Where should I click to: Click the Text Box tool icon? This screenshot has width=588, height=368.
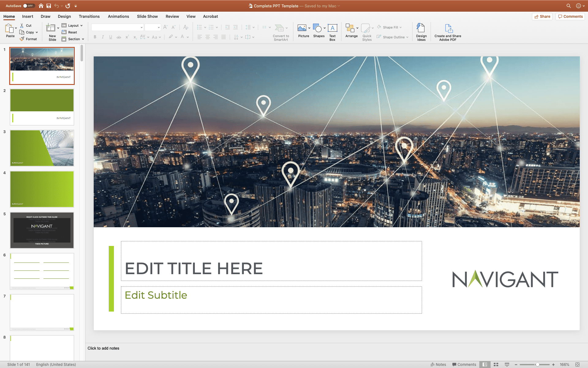(332, 28)
